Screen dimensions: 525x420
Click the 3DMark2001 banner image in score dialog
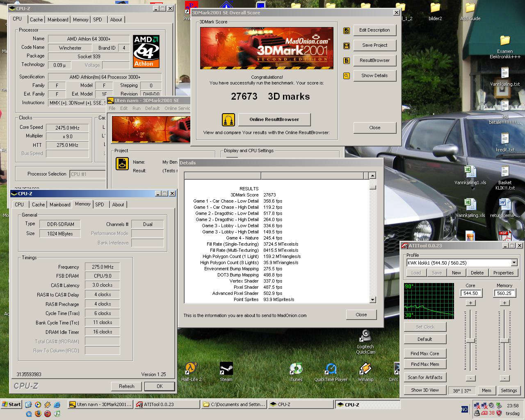coord(267,48)
